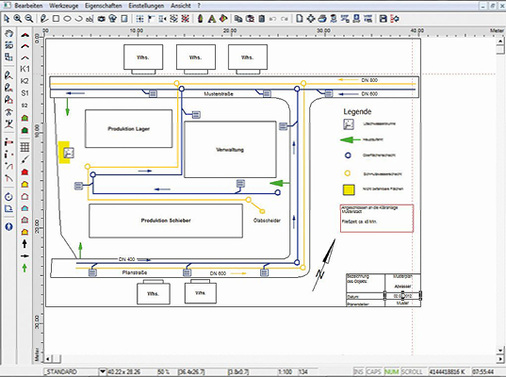This screenshot has width=506, height=377.
Task: Click the zoom out magnifier icon
Action: click(29, 19)
